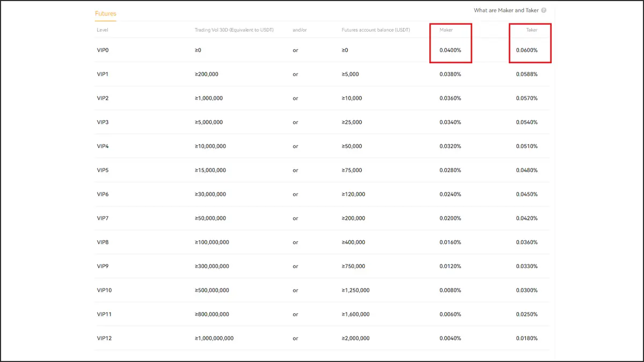Viewport: 644px width, 362px height.
Task: Click account balance ≥5,000 cell
Action: [350, 74]
